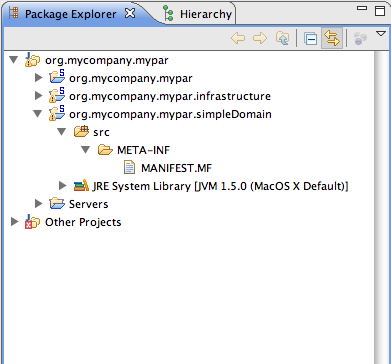Select the META-INF folder
This screenshot has width=391, height=364.
point(144,150)
